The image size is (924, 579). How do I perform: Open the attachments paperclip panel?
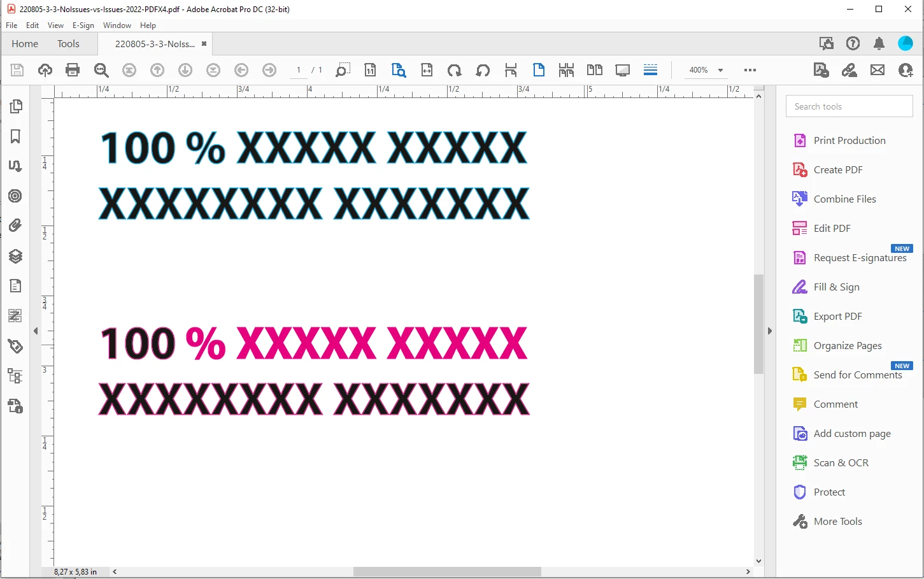tap(16, 225)
